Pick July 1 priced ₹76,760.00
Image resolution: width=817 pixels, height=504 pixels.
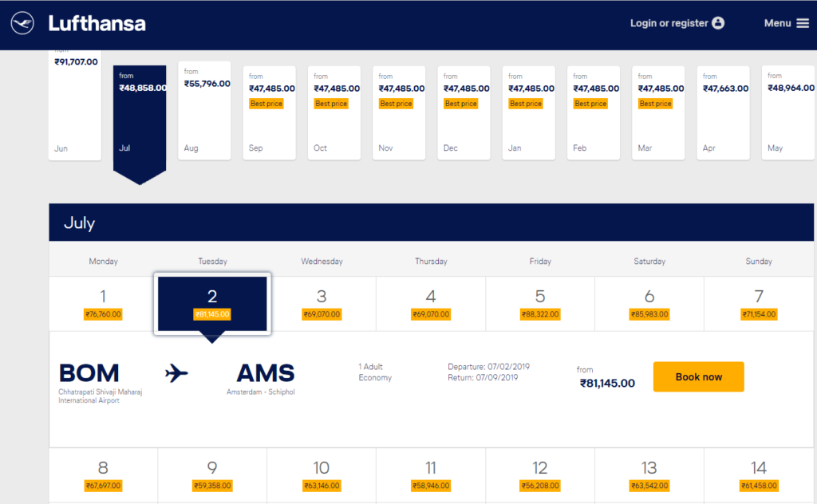(x=103, y=304)
